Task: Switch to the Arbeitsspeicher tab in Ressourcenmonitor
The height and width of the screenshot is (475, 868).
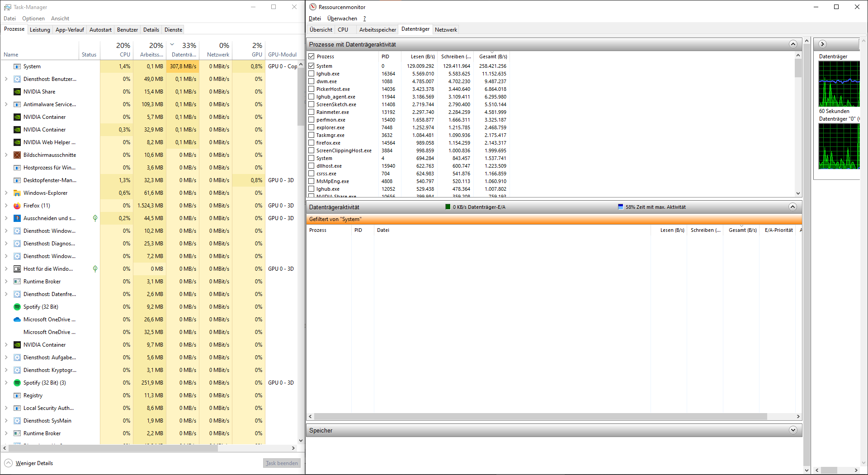Action: (x=377, y=30)
